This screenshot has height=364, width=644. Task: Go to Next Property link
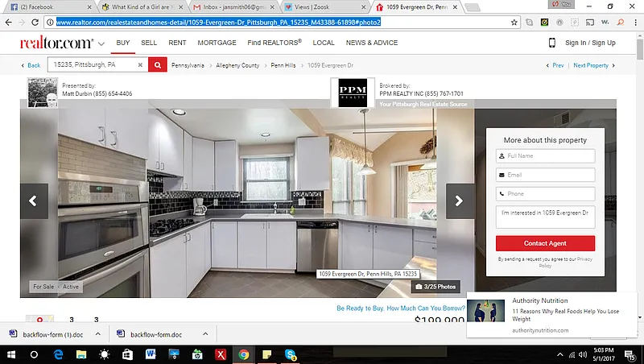point(591,65)
